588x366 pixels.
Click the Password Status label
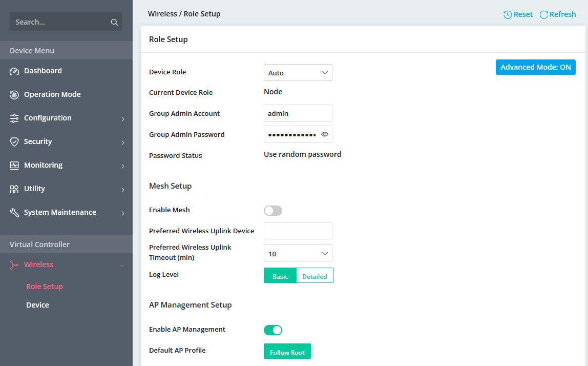click(x=176, y=155)
